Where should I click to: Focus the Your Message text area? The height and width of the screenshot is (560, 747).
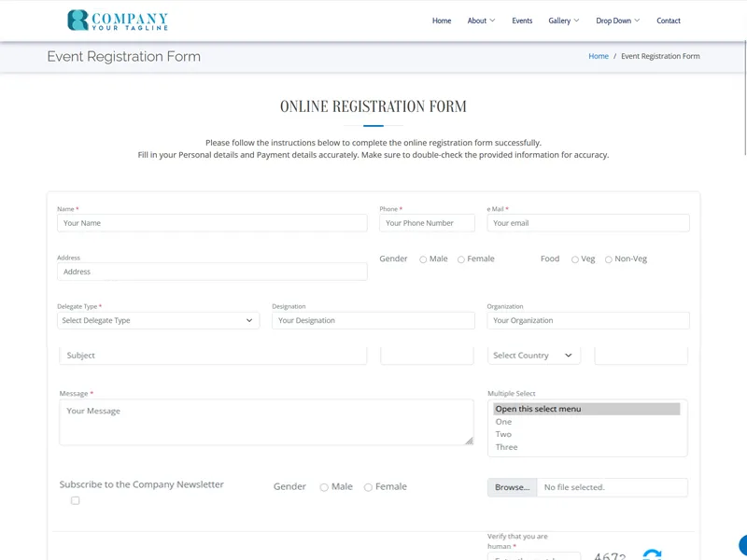pos(266,422)
